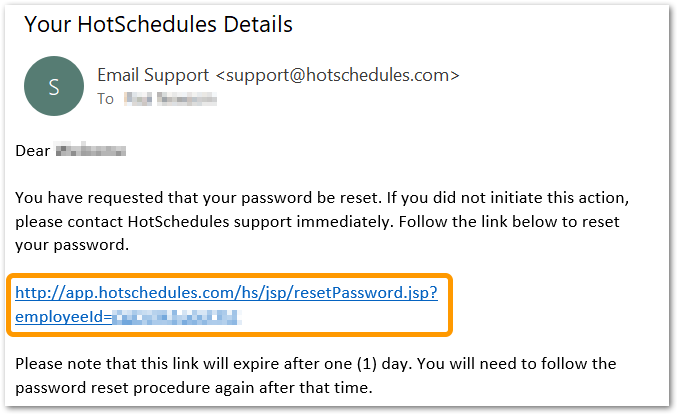Select the Email Support sender name
The height and width of the screenshot is (415, 678).
click(153, 75)
